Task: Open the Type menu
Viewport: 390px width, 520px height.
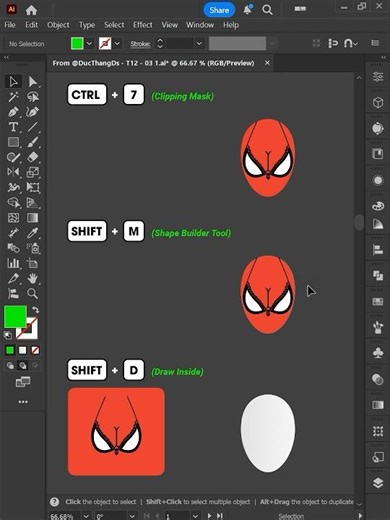Action: point(87,25)
